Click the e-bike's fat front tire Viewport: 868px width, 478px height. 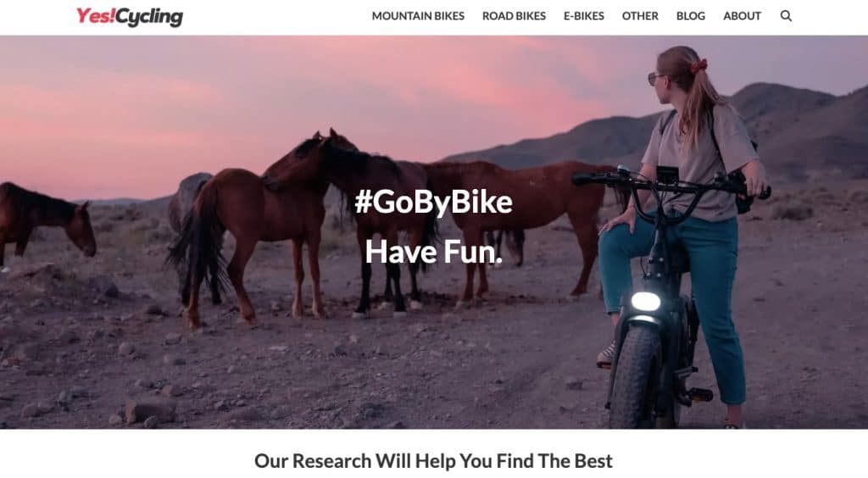(636, 377)
